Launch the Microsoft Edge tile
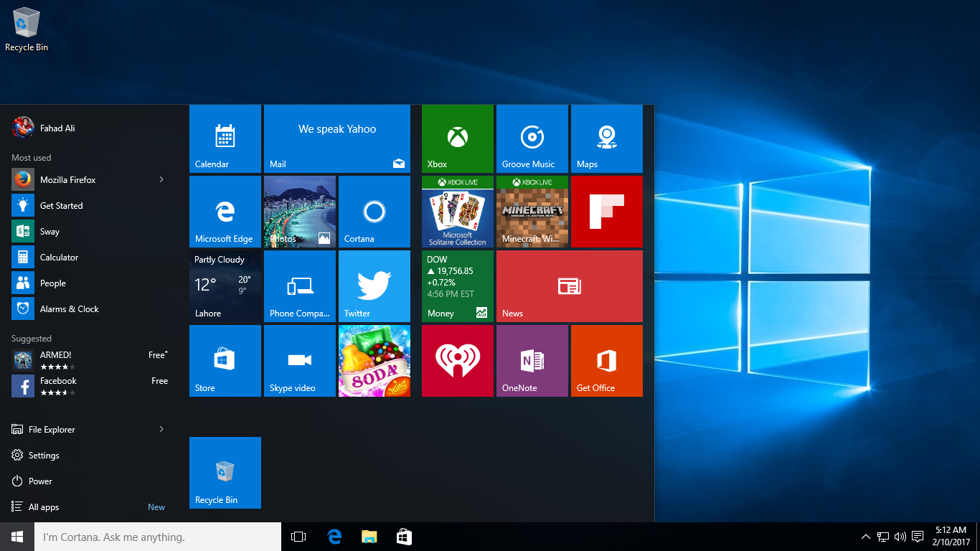 pyautogui.click(x=225, y=212)
